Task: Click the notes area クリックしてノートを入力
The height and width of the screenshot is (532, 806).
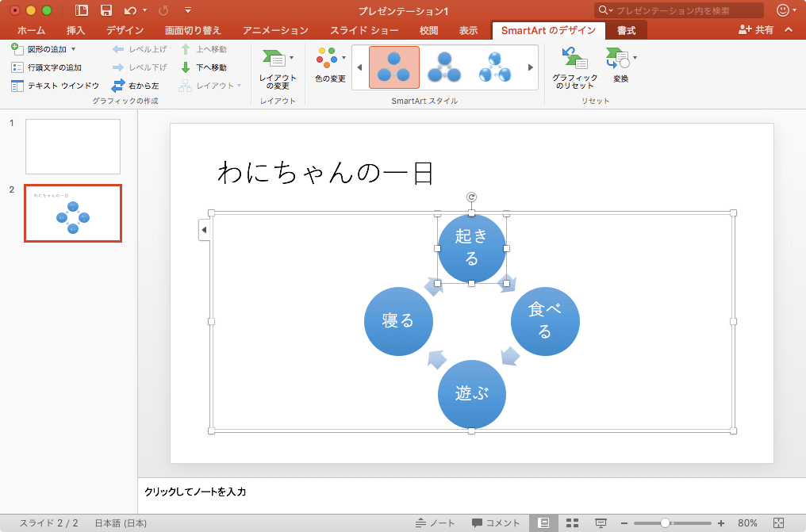Action: [195, 492]
